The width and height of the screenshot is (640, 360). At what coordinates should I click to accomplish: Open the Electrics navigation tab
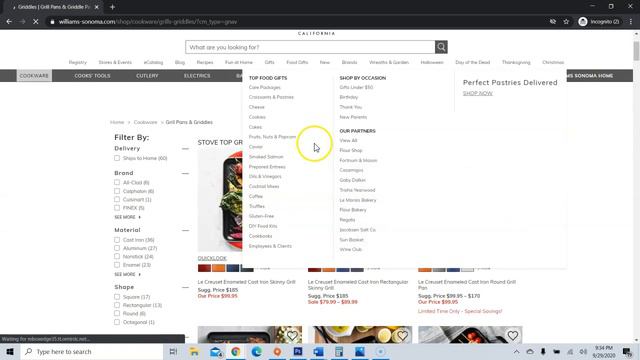(x=197, y=76)
